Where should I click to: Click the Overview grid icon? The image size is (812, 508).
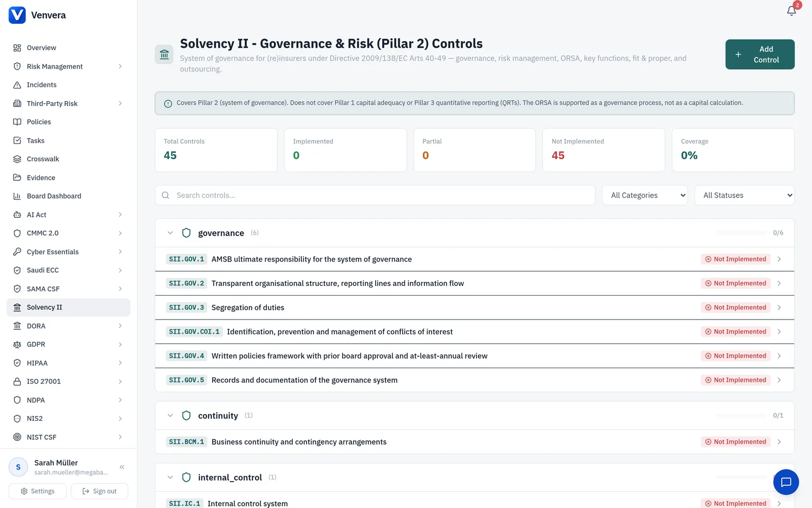17,48
